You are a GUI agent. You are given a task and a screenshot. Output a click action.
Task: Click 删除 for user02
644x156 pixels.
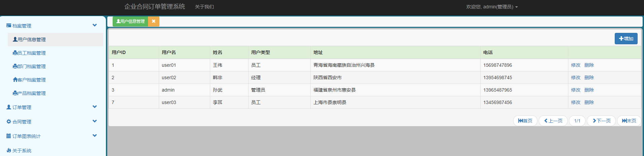coord(589,77)
